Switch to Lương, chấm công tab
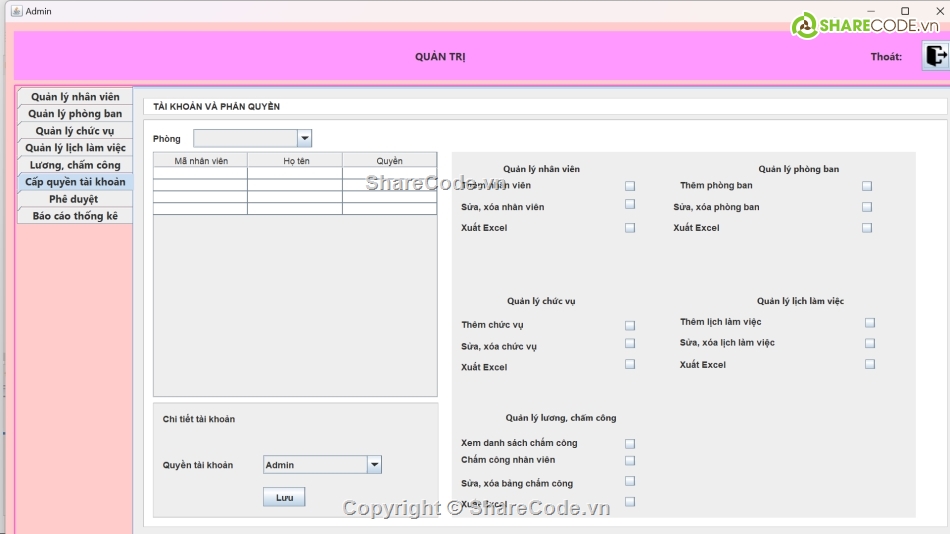The image size is (950, 534). pyautogui.click(x=75, y=165)
